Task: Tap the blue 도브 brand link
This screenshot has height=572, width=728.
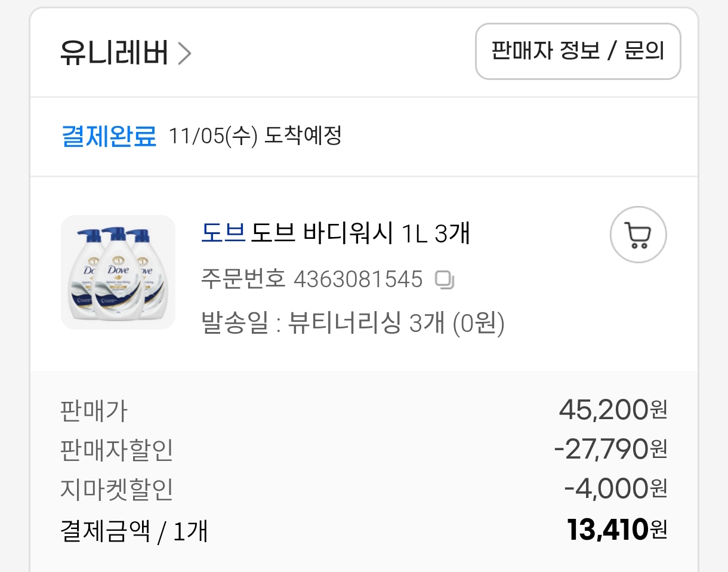Action: click(223, 233)
